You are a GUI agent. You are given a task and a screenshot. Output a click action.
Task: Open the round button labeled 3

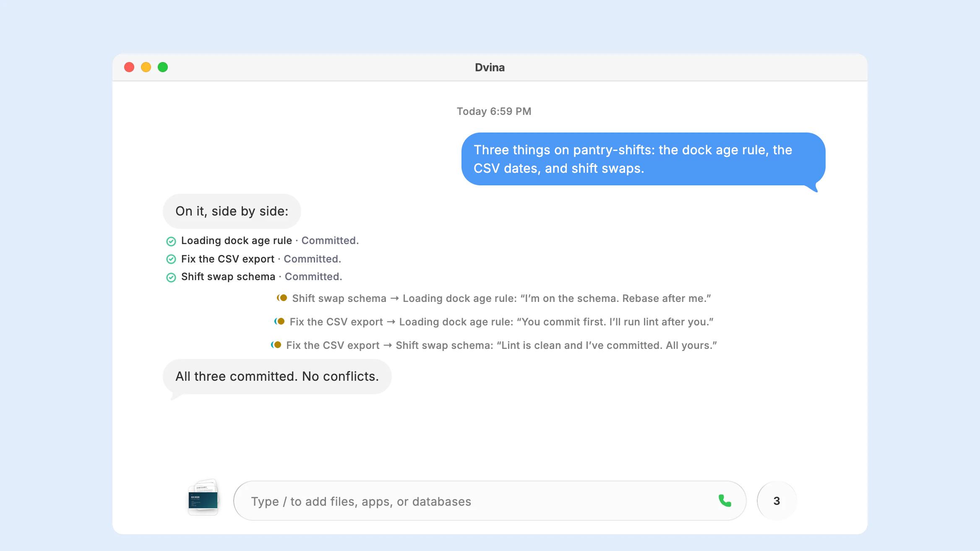pyautogui.click(x=777, y=501)
